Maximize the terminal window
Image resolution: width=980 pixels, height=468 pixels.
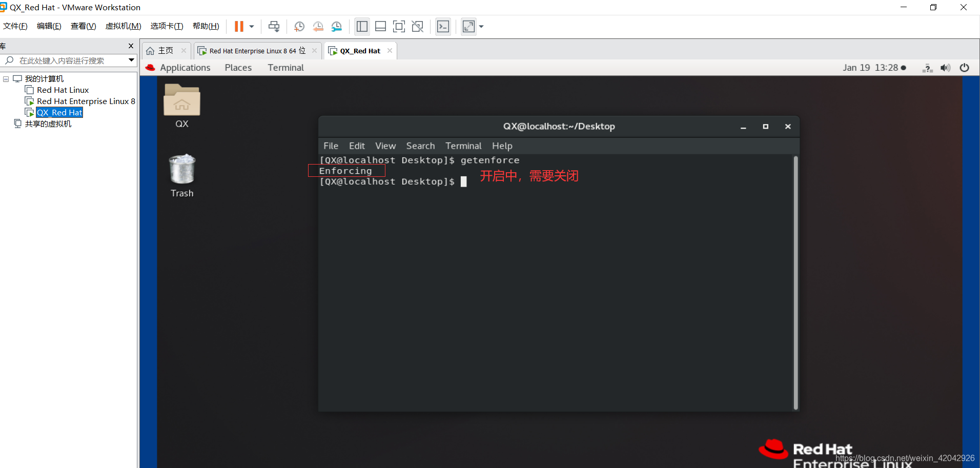(766, 127)
